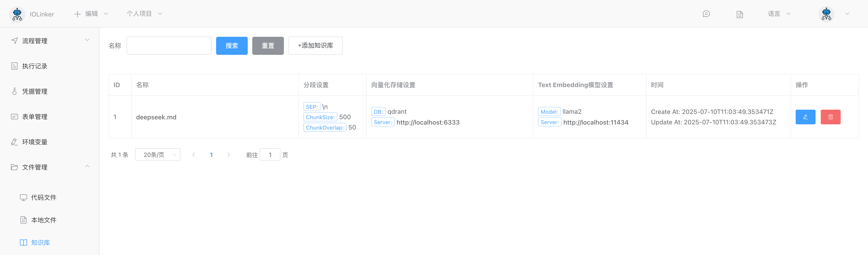Click the +添加知识库 button
868x255 pixels.
(x=315, y=46)
